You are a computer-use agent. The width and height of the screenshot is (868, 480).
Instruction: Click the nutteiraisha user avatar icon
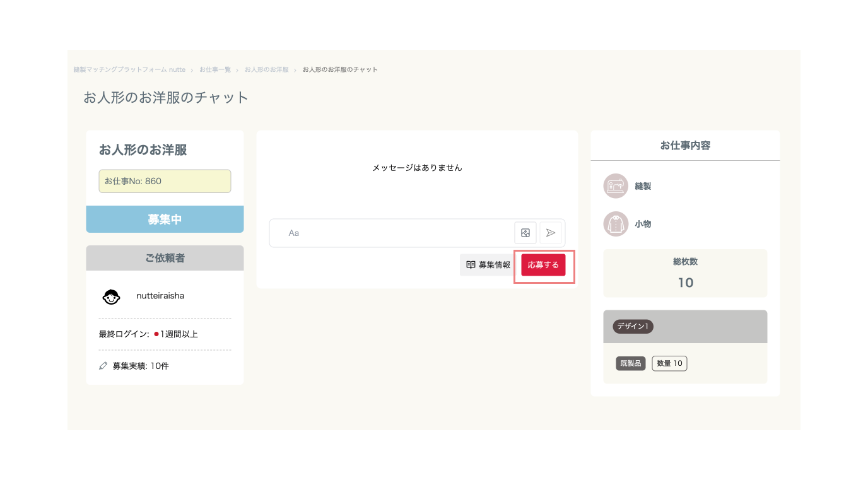pyautogui.click(x=111, y=296)
